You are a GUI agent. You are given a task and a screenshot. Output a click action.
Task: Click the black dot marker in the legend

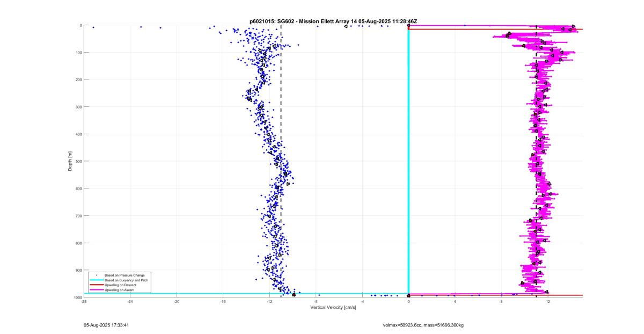pyautogui.click(x=96, y=275)
